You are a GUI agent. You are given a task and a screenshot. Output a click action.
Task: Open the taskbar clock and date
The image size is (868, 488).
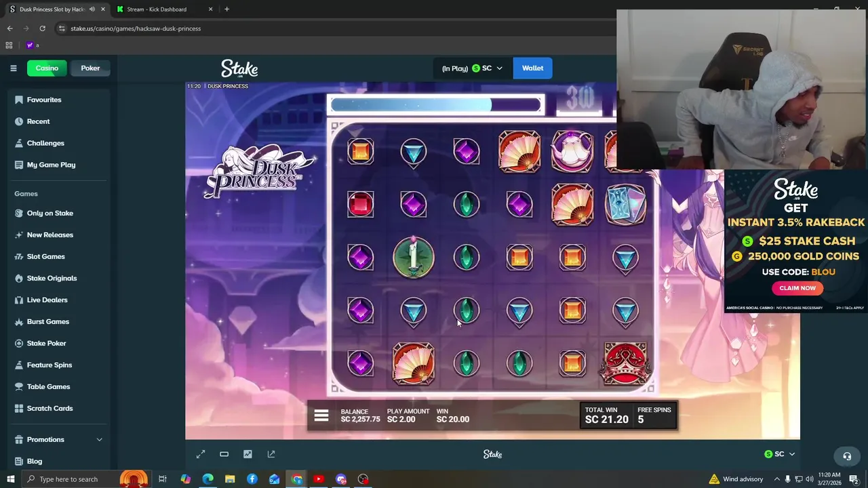point(829,479)
